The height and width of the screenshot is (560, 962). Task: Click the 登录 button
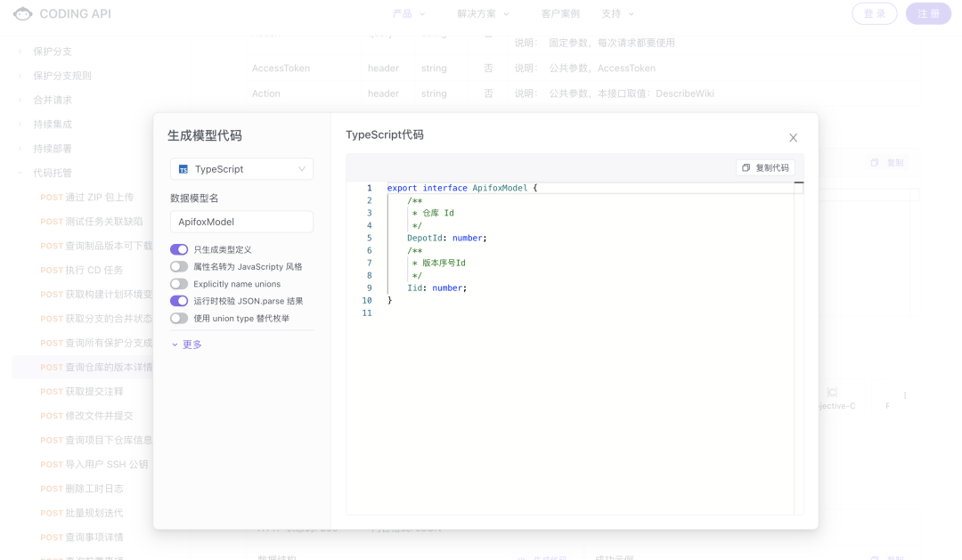pyautogui.click(x=875, y=13)
